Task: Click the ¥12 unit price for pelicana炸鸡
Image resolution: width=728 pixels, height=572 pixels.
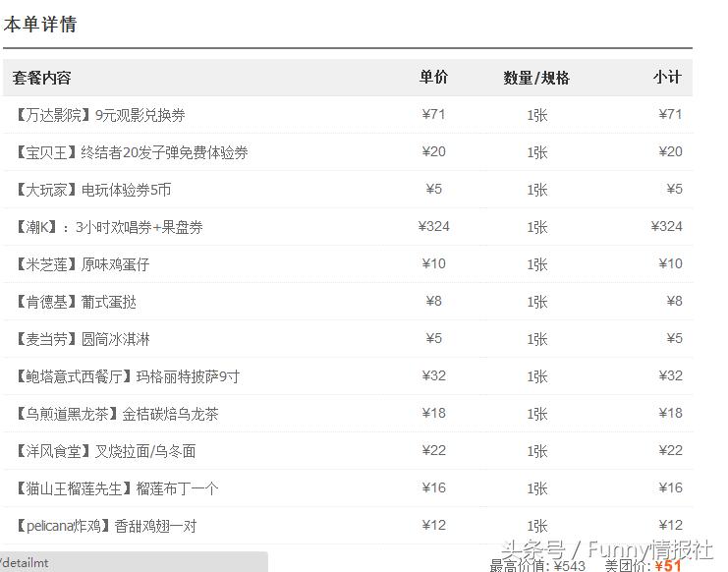Action: click(433, 526)
